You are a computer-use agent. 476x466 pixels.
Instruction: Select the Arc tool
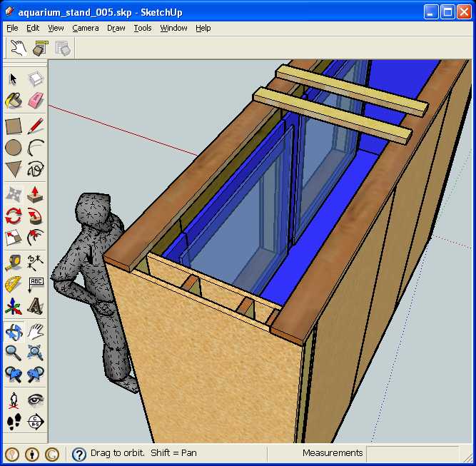point(36,148)
